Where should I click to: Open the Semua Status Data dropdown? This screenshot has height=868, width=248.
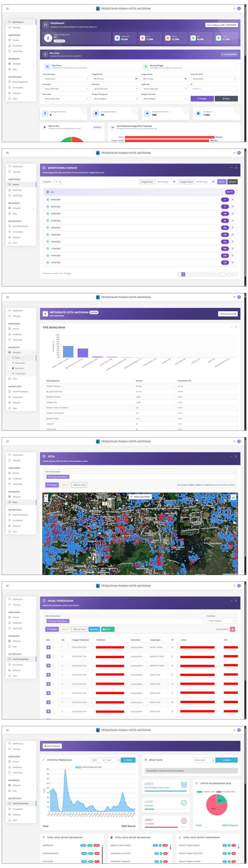[x=66, y=99]
